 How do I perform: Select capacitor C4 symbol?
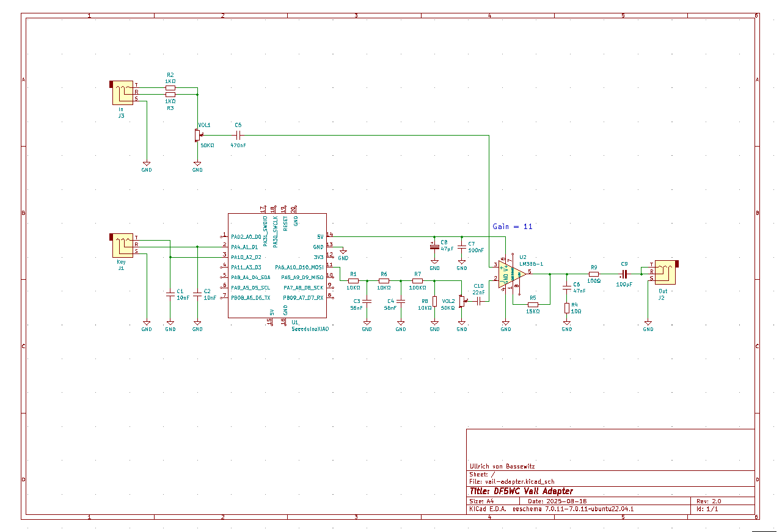(x=401, y=301)
